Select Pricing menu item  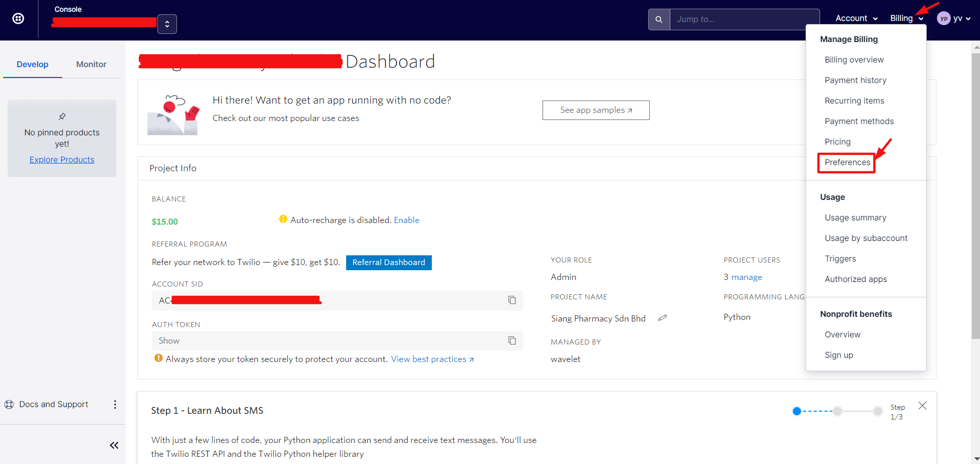point(837,142)
